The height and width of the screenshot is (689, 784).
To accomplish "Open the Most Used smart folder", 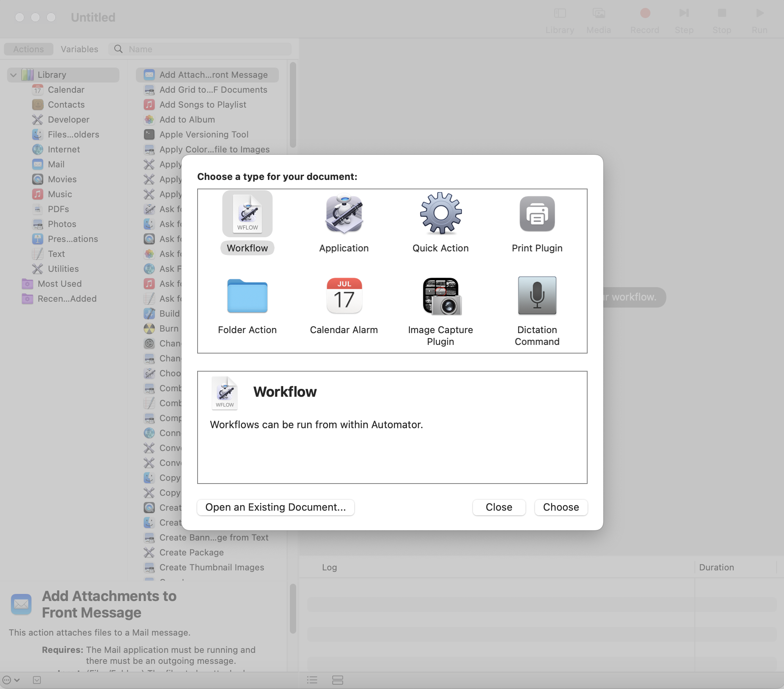I will click(x=60, y=284).
